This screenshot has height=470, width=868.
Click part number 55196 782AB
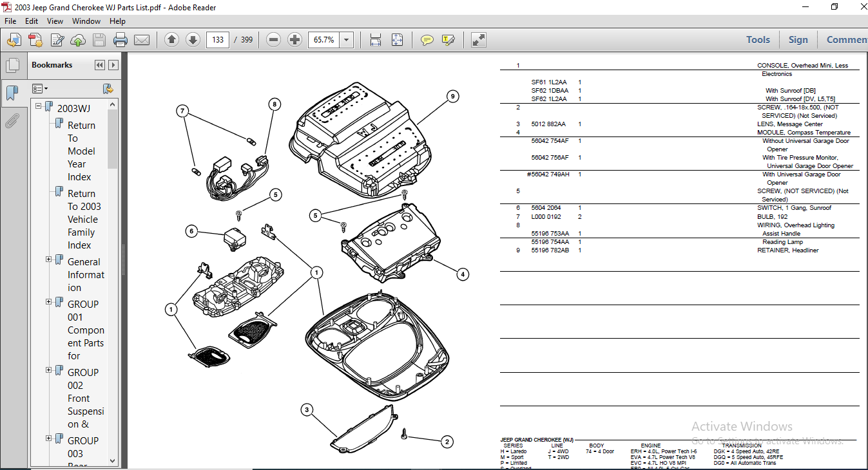click(x=550, y=250)
